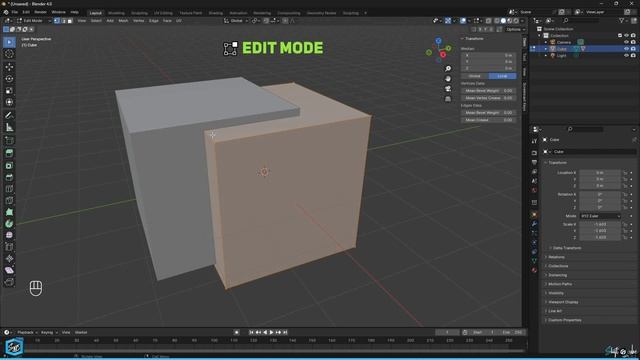Viewport: 640px width, 360px height.
Task: Select the Cursor tool
Action: tap(9, 54)
